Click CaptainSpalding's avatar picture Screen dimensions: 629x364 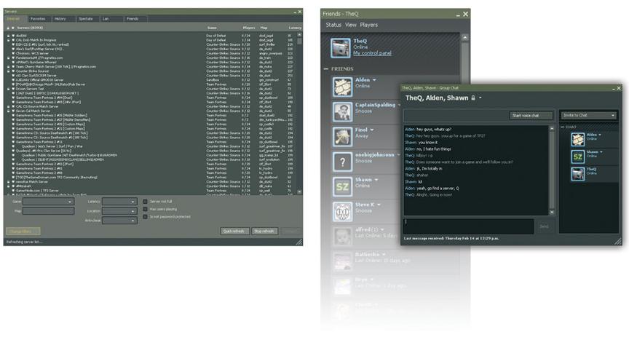tap(343, 111)
